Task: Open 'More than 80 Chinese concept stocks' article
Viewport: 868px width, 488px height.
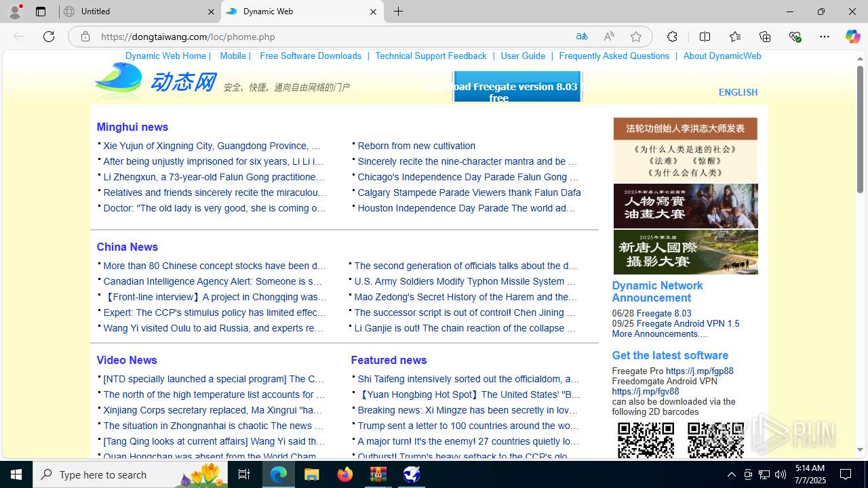Action: [214, 266]
